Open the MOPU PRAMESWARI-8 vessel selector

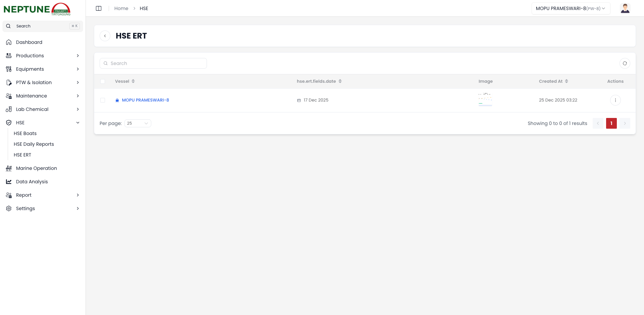click(x=570, y=8)
